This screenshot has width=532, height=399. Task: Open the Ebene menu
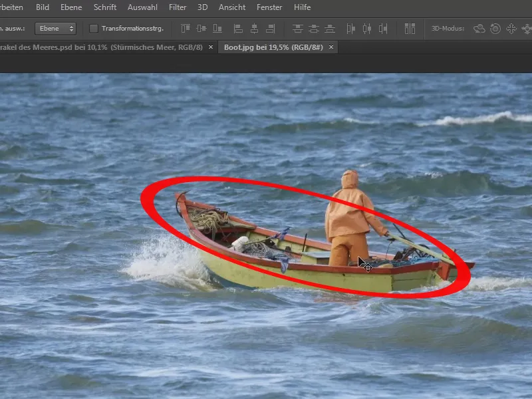71,7
